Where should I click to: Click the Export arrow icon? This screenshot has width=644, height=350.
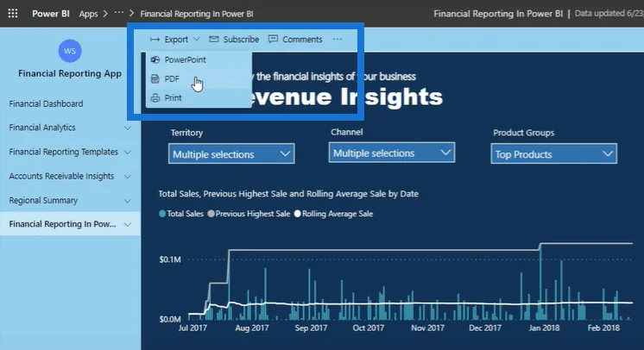(155, 40)
